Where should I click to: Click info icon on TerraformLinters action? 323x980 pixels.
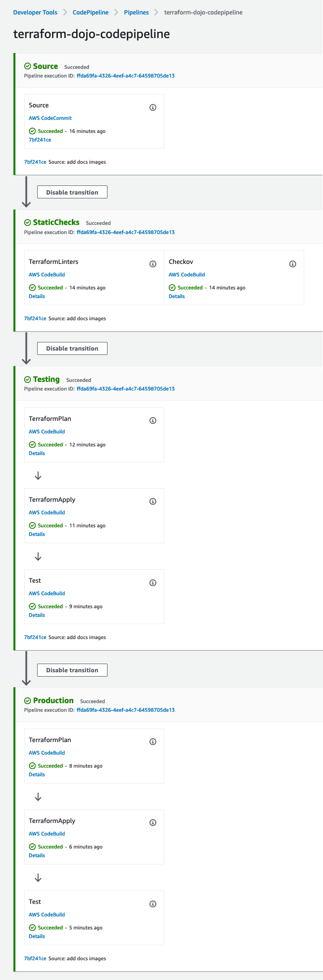[153, 264]
